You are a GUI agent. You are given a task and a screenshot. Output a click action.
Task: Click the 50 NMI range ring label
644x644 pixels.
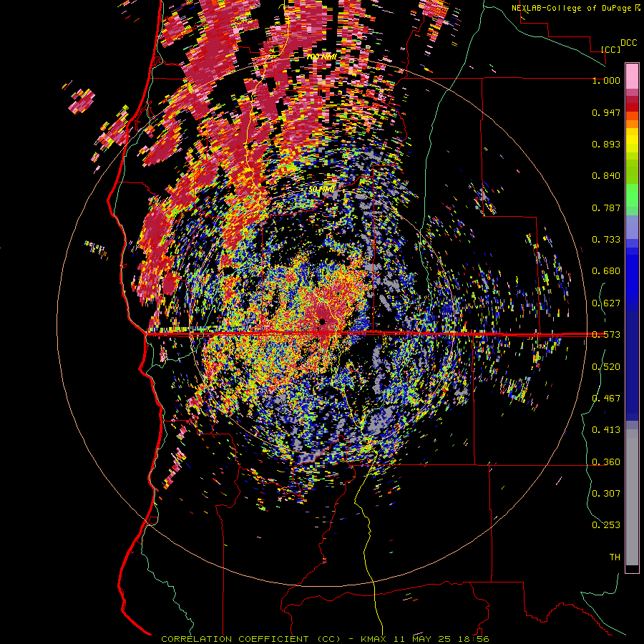(x=321, y=190)
